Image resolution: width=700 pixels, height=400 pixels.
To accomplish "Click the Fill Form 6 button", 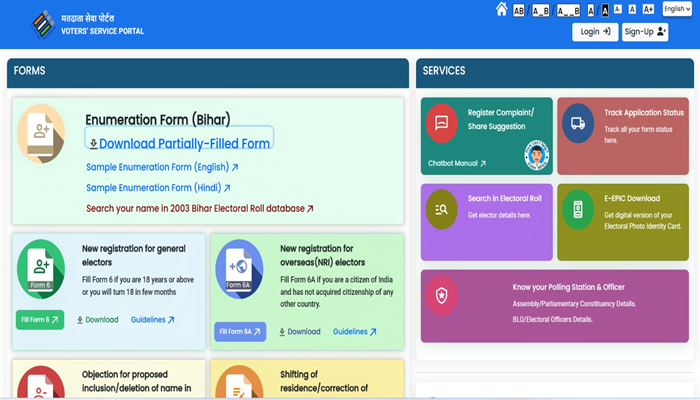I will pos(40,320).
